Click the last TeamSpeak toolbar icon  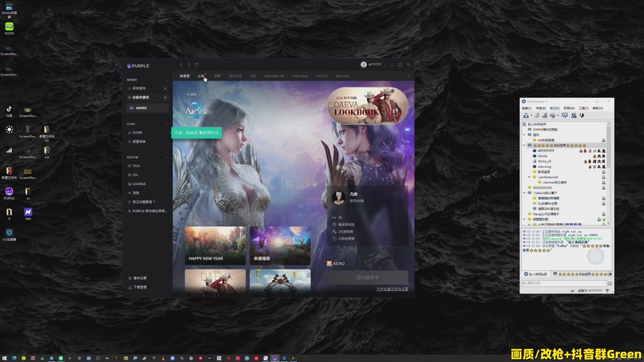click(582, 115)
